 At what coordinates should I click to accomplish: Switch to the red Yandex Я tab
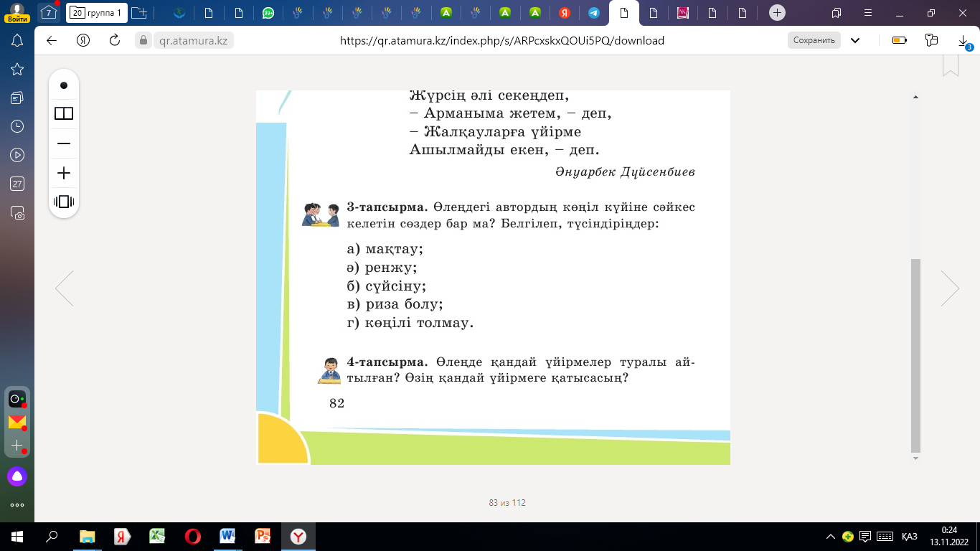tap(565, 13)
